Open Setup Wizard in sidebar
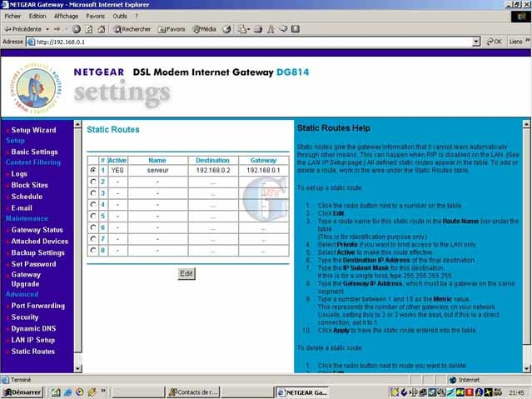Viewport: 532px width, 399px height. (x=33, y=130)
